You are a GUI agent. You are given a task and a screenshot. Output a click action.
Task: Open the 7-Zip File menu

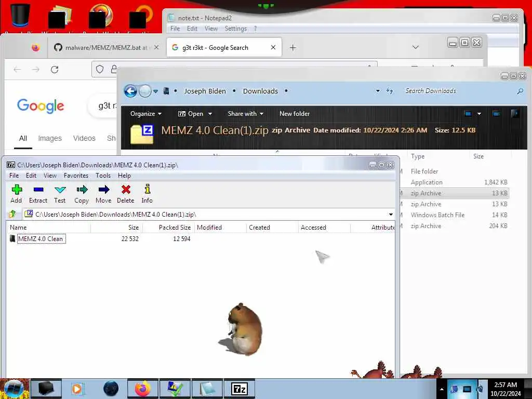tap(14, 176)
